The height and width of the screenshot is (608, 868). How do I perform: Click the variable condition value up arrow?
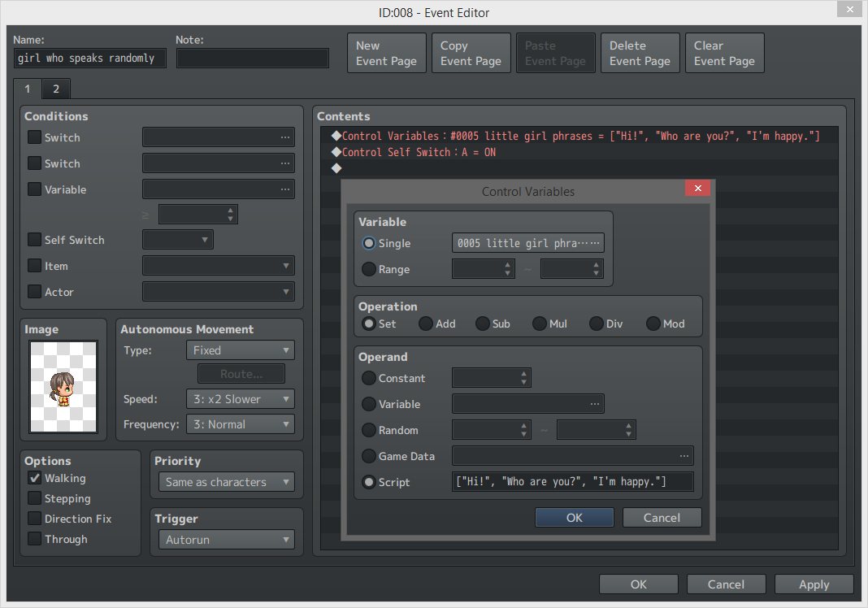[231, 210]
